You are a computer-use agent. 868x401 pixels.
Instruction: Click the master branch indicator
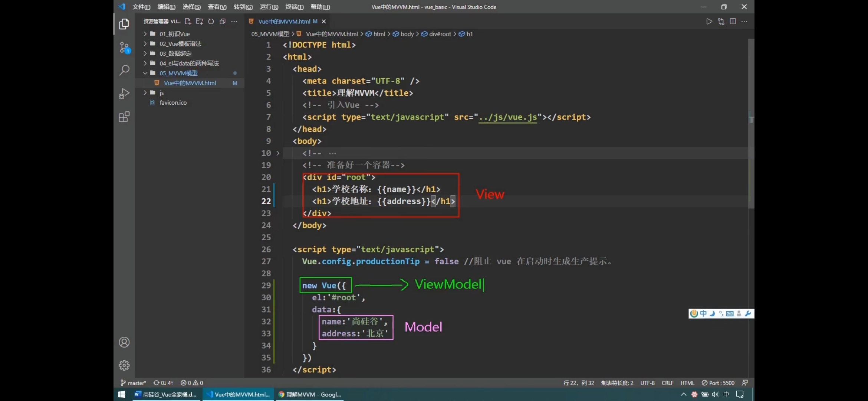pyautogui.click(x=134, y=383)
